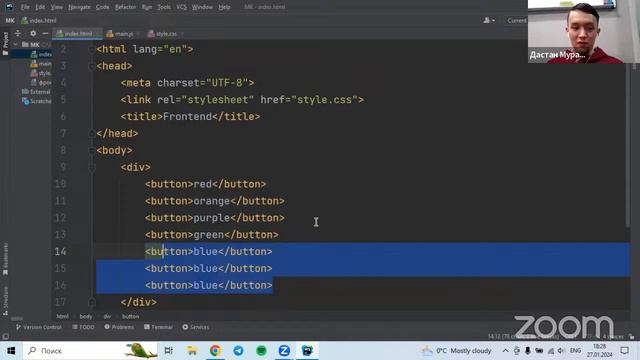Open the Help menu
Image resolution: width=640 pixels, height=360 pixels.
[224, 7]
